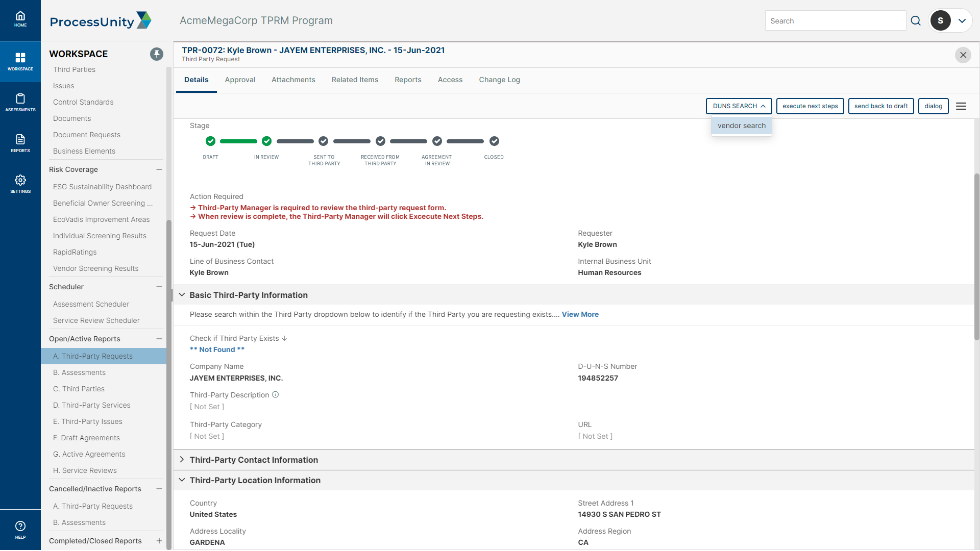The height and width of the screenshot is (551, 980).
Task: Collapse the Cancelled/Inactive Reports group
Action: click(x=159, y=489)
